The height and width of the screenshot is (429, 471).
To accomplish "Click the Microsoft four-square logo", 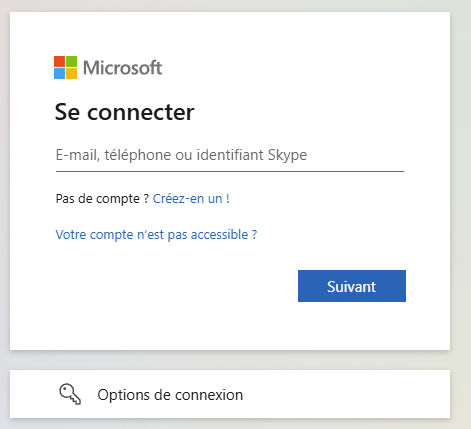I will coord(65,67).
